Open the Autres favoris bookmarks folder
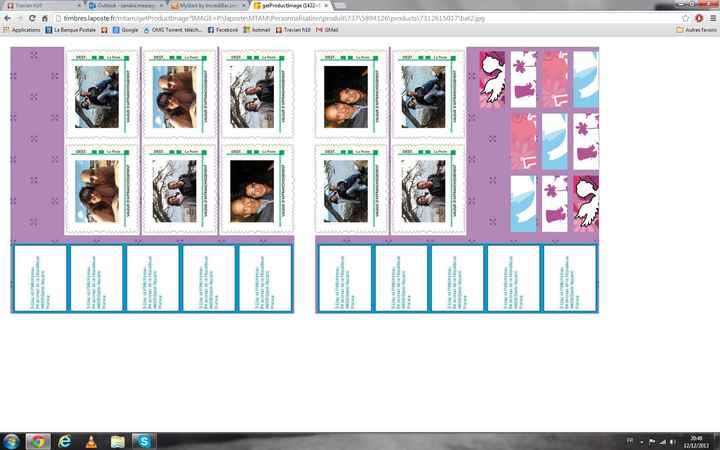The width and height of the screenshot is (720, 450). pos(696,30)
